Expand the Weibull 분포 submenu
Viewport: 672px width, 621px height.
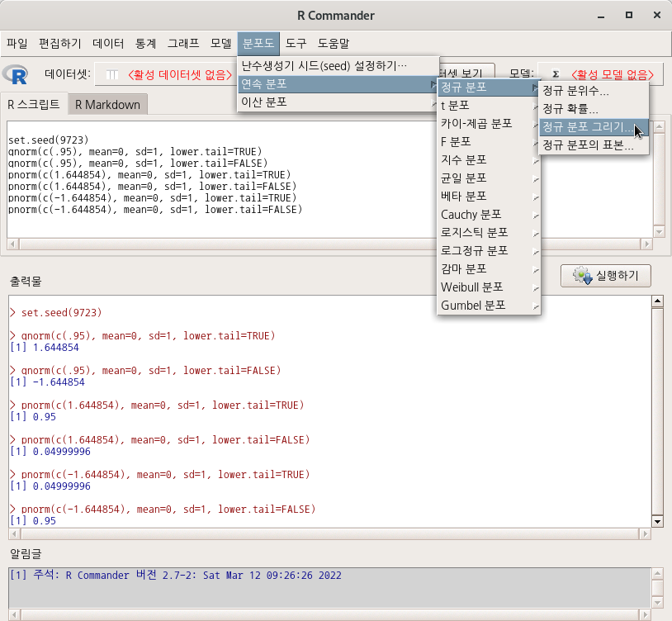(489, 287)
